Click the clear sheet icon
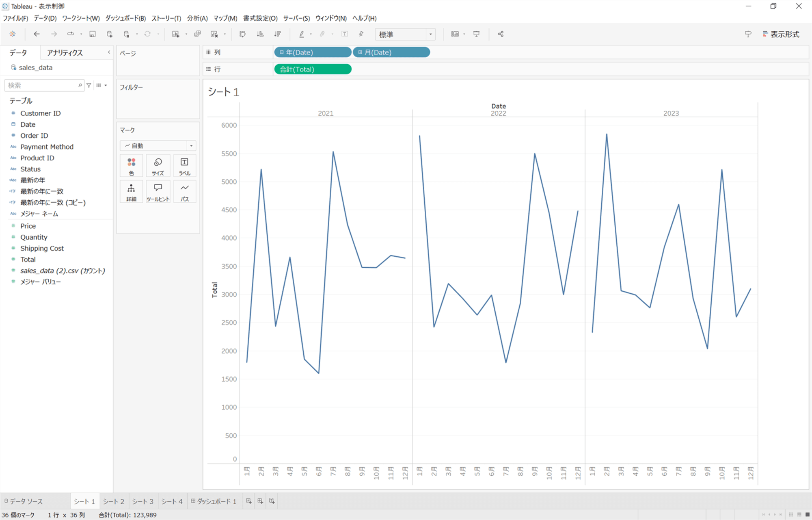Image resolution: width=812 pixels, height=520 pixels. coord(214,34)
